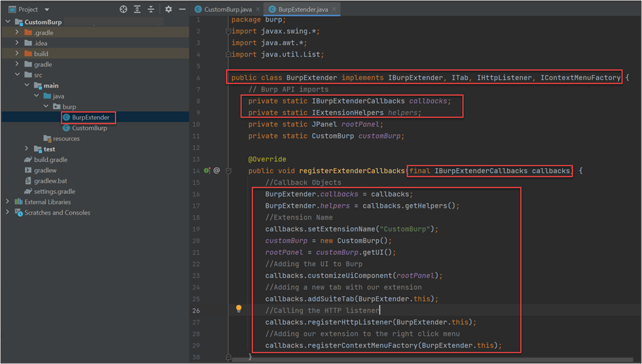The width and height of the screenshot is (642, 364).
Task: Fold the registerExtenderCallbacks method on line 14
Action: click(227, 170)
